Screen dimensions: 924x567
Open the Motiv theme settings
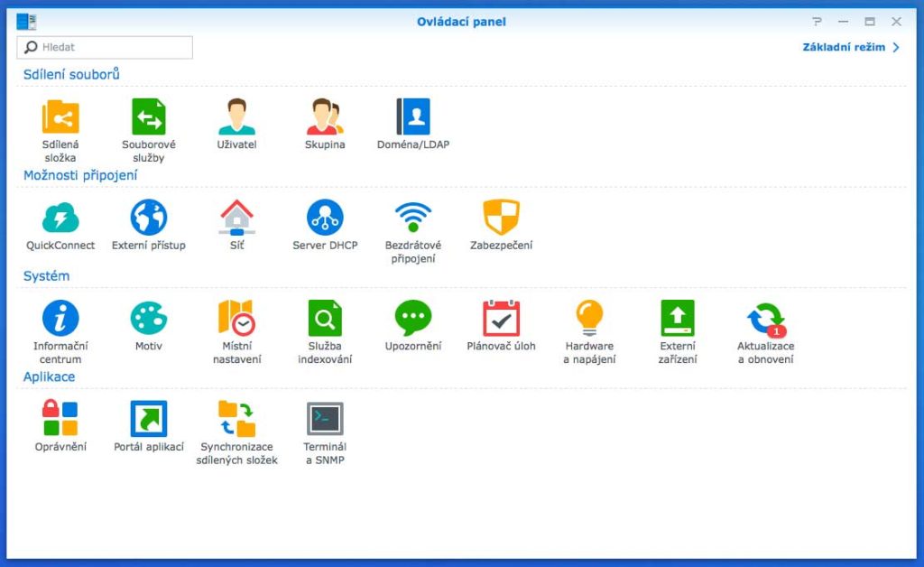pyautogui.click(x=147, y=316)
